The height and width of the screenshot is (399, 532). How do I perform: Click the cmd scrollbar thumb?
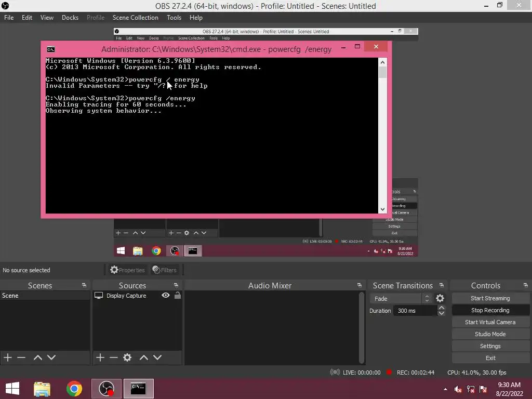click(382, 72)
